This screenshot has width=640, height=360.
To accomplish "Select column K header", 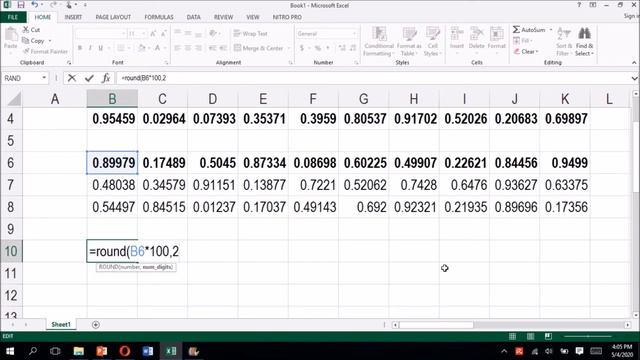I will (x=565, y=99).
